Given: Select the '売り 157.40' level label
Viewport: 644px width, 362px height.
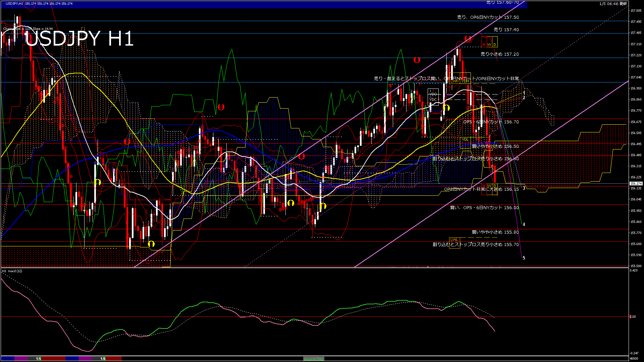Looking at the screenshot, I should [x=506, y=29].
